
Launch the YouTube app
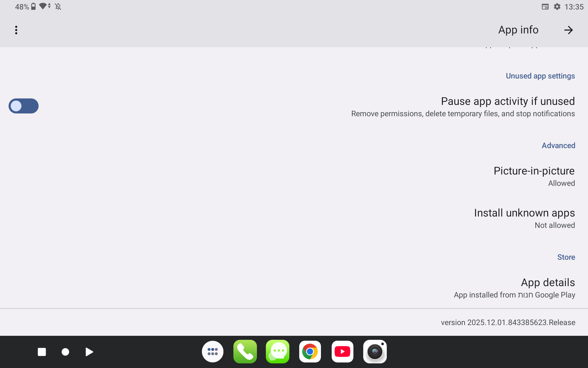(x=342, y=351)
